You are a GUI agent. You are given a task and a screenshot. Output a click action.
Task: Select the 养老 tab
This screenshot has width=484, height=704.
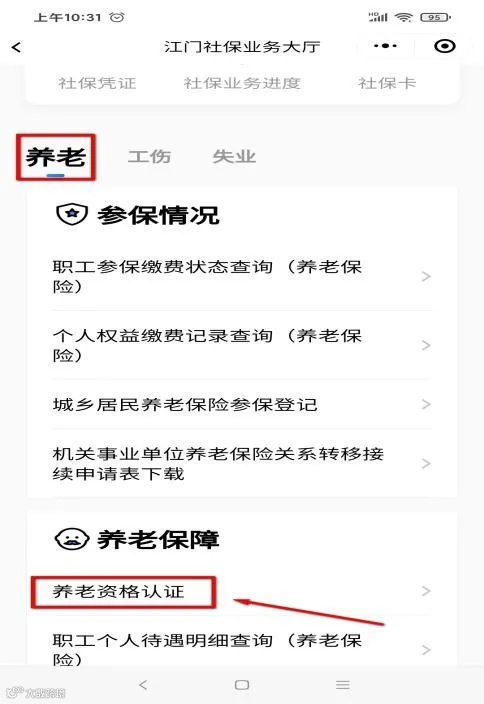pyautogui.click(x=56, y=158)
